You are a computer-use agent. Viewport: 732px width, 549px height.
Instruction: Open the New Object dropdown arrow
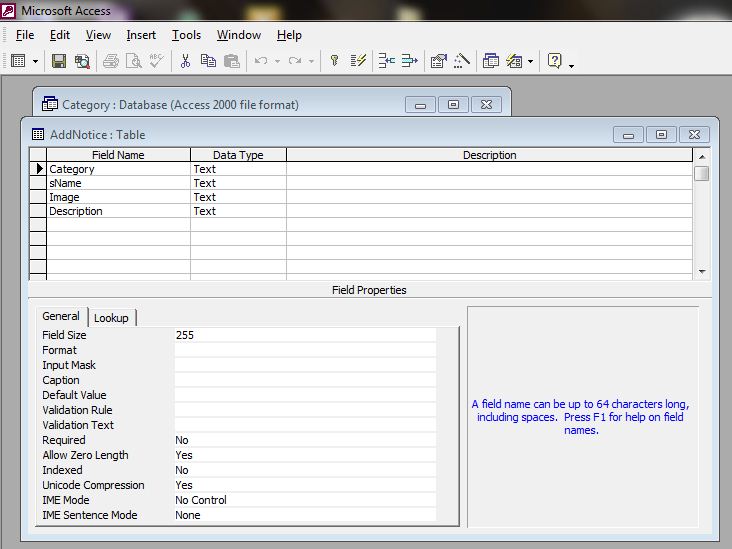530,61
